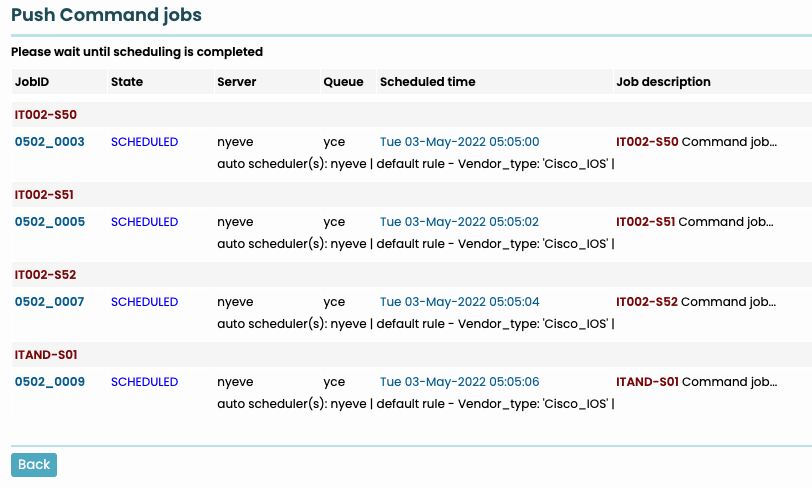Click the IT002-S51 group header

[x=45, y=195]
